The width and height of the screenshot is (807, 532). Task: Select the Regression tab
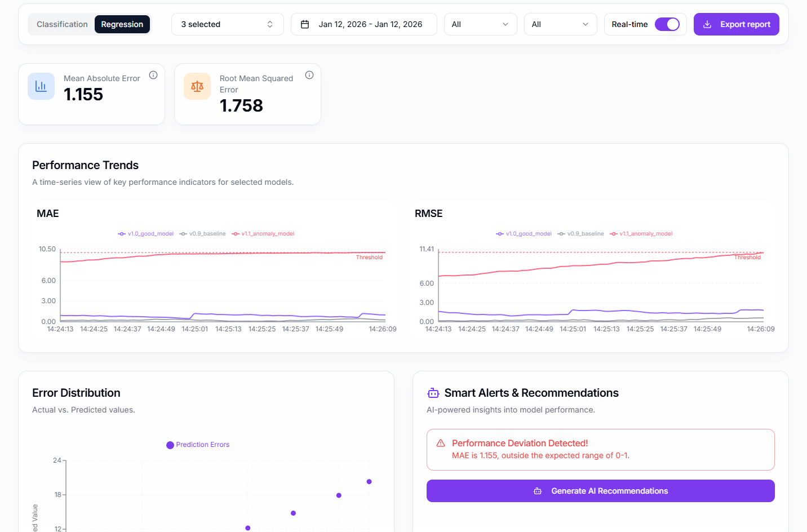coord(122,24)
